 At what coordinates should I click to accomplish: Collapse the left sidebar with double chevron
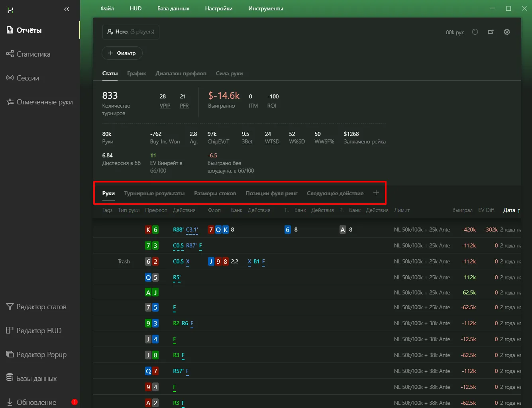(x=67, y=9)
